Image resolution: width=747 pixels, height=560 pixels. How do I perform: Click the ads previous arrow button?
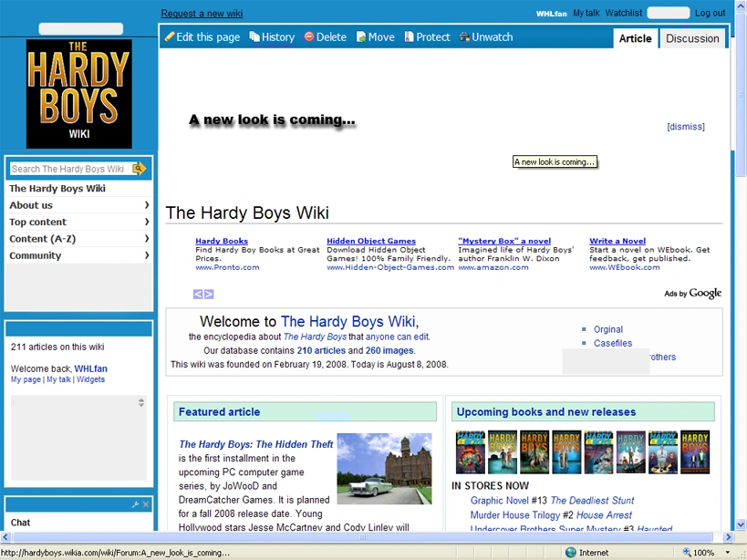tap(198, 295)
